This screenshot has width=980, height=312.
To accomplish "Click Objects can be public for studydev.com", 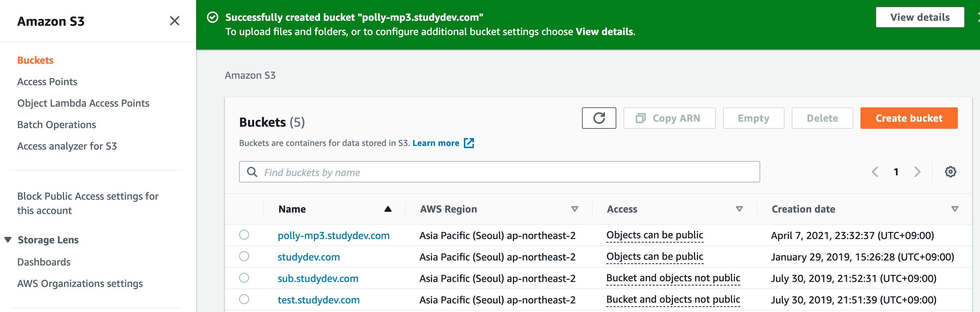I will click(655, 257).
